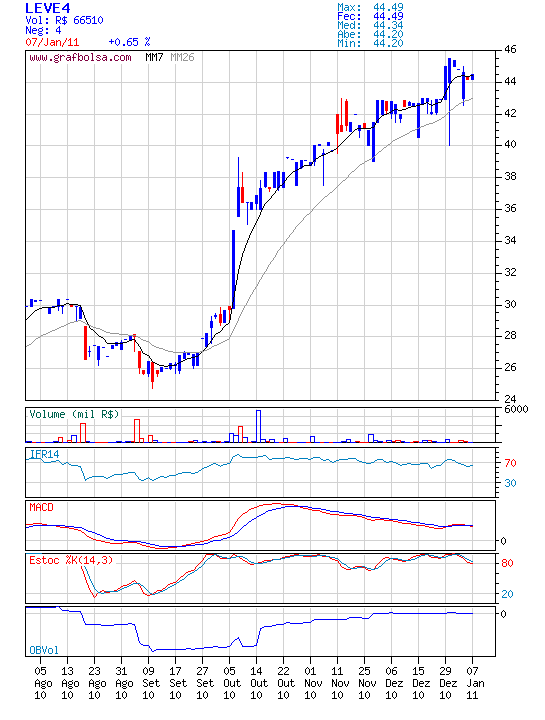
Task: Click the Min: 44.20 value
Action: 370,44
